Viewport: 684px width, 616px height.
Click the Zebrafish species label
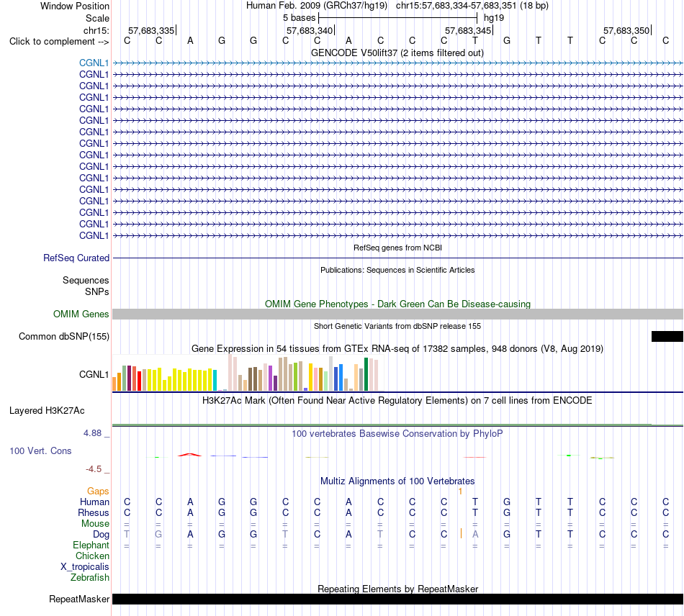click(x=90, y=577)
